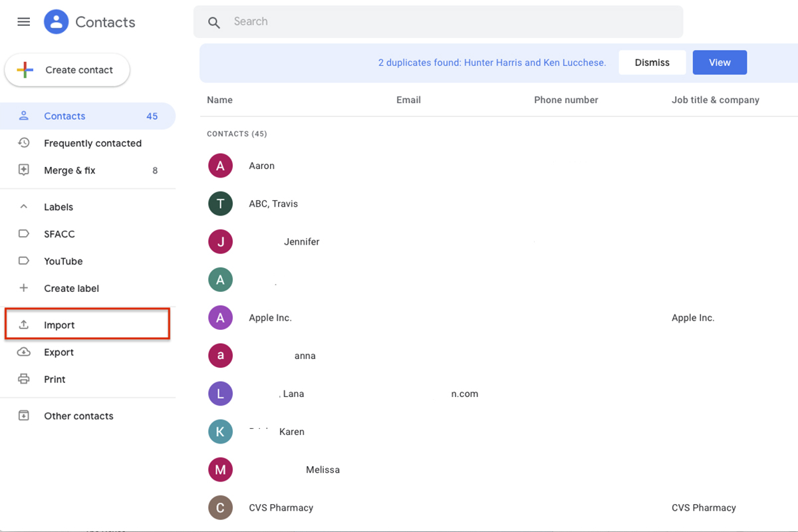The height and width of the screenshot is (532, 798).
Task: Click the Search input field
Action: tap(438, 22)
